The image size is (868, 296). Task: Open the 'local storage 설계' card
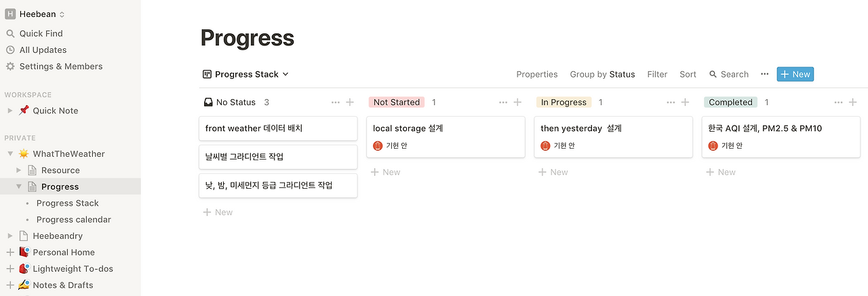pyautogui.click(x=446, y=128)
